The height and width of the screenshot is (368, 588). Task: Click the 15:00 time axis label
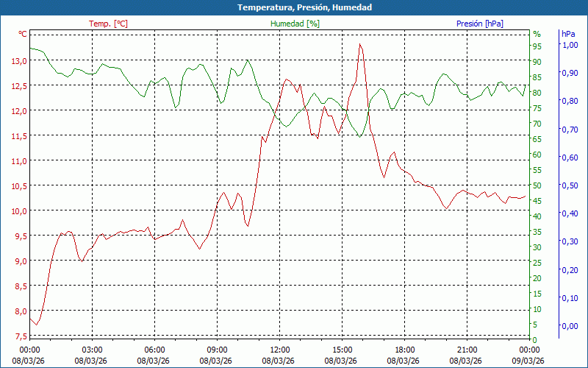(342, 350)
